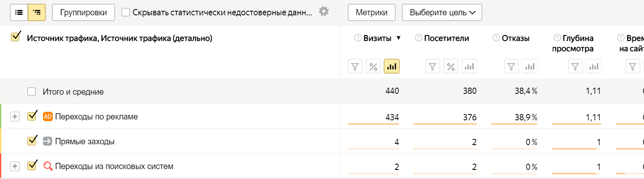Click filter icon under Отказы column
This screenshot has width=644, height=179.
(x=512, y=66)
